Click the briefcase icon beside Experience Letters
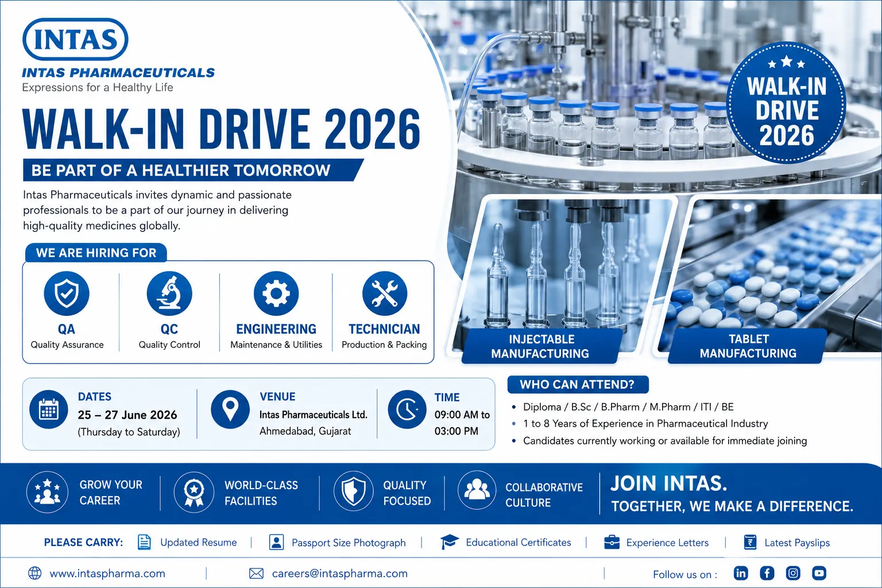This screenshot has height=588, width=882. click(612, 542)
